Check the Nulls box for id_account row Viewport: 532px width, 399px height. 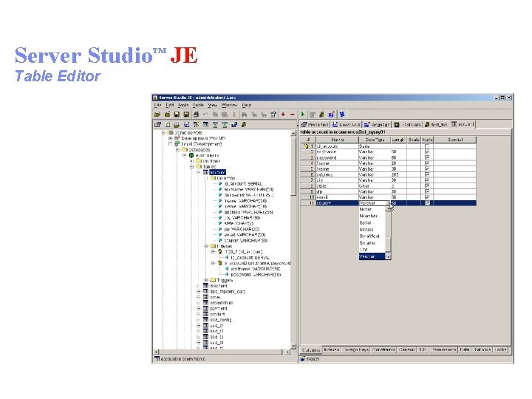[x=427, y=146]
